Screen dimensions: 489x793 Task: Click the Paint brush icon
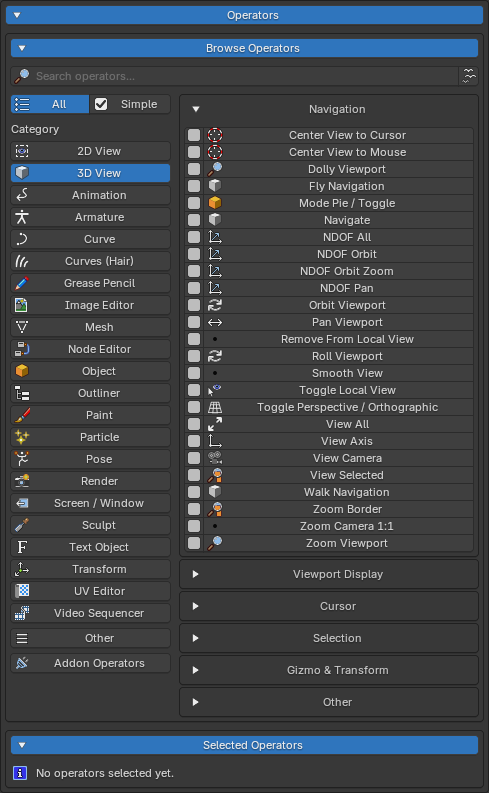pos(22,415)
